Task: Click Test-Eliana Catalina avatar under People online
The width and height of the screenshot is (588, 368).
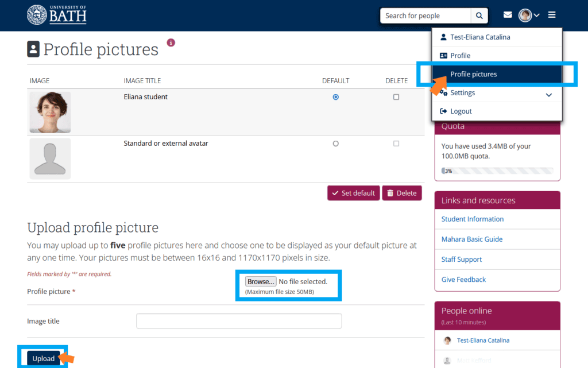Action: pyautogui.click(x=447, y=340)
